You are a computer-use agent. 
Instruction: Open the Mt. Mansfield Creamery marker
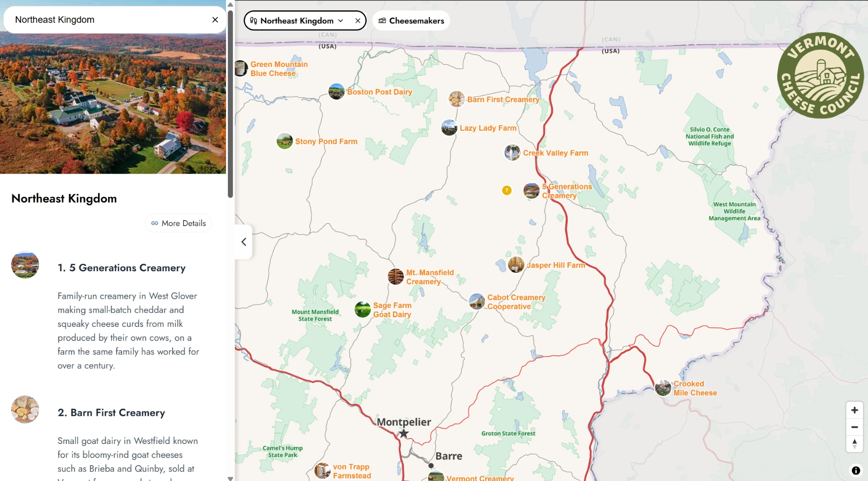point(396,277)
